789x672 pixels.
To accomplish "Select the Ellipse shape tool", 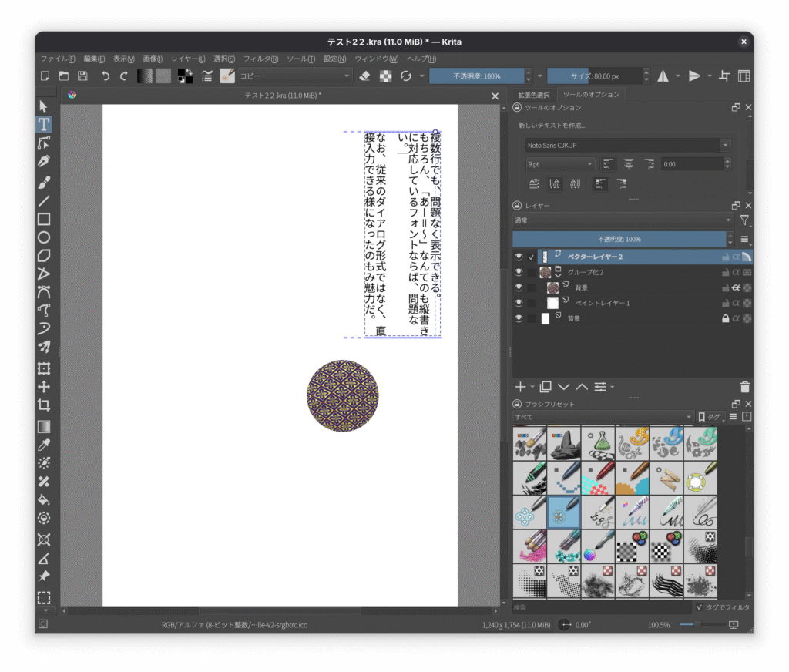I will pos(44,237).
